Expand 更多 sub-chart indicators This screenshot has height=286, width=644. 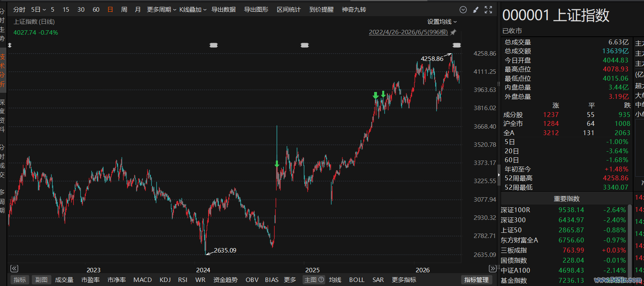pos(290,280)
